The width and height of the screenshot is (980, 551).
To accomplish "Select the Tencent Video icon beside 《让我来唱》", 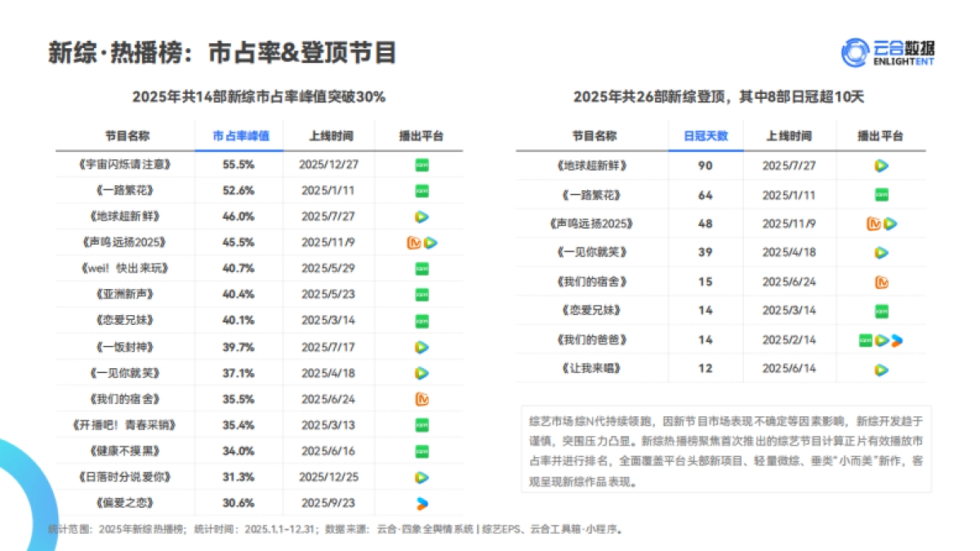I will click(x=880, y=368).
